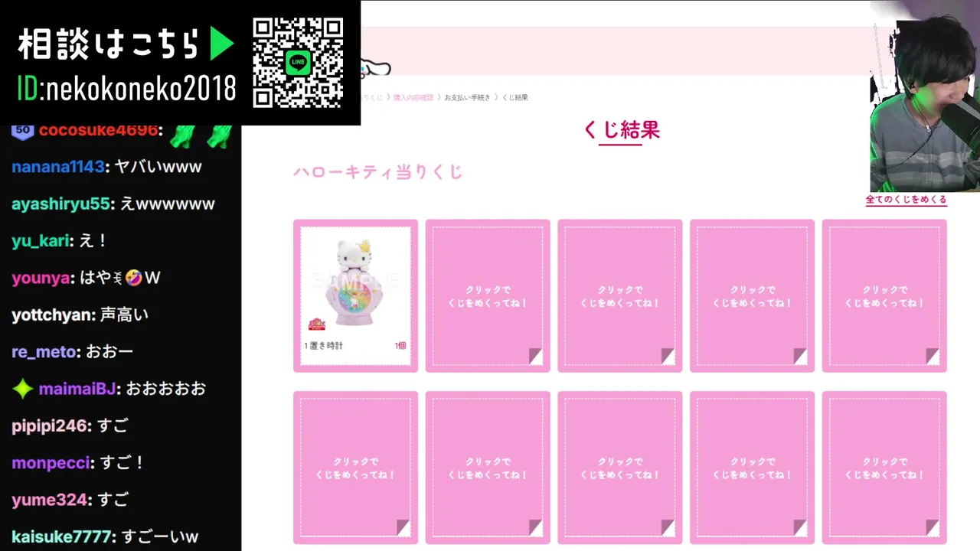Click chat username cocosuke4696
The height and width of the screenshot is (551, 980).
(x=98, y=130)
